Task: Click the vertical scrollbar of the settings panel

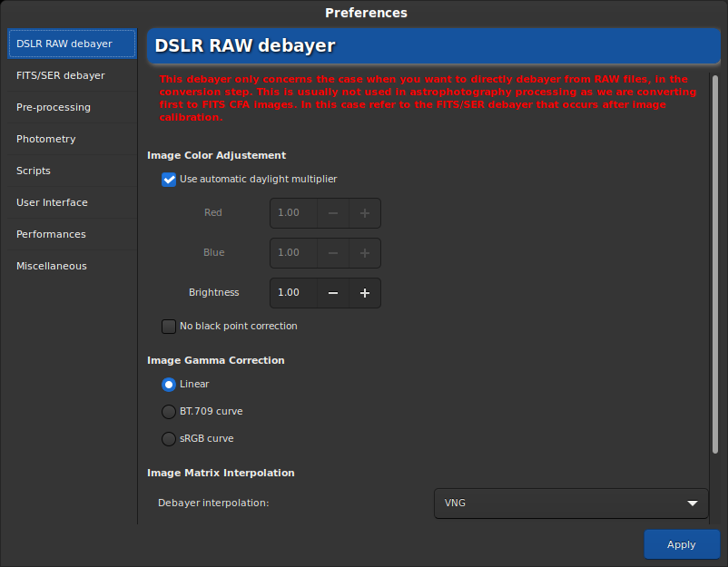Action: 715,264
